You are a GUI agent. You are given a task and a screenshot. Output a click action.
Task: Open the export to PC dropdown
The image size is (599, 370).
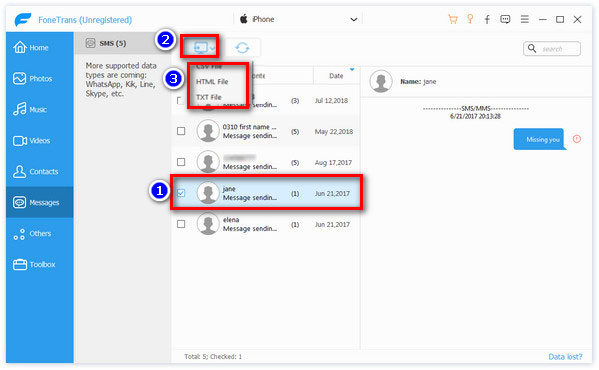(200, 47)
